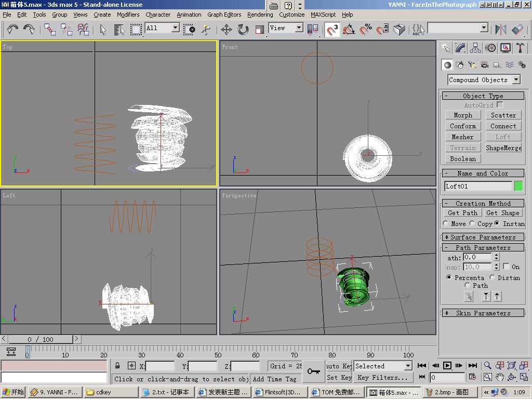This screenshot has height=399, width=532.
Task: Open the View coordinate system dropdown
Action: point(286,28)
